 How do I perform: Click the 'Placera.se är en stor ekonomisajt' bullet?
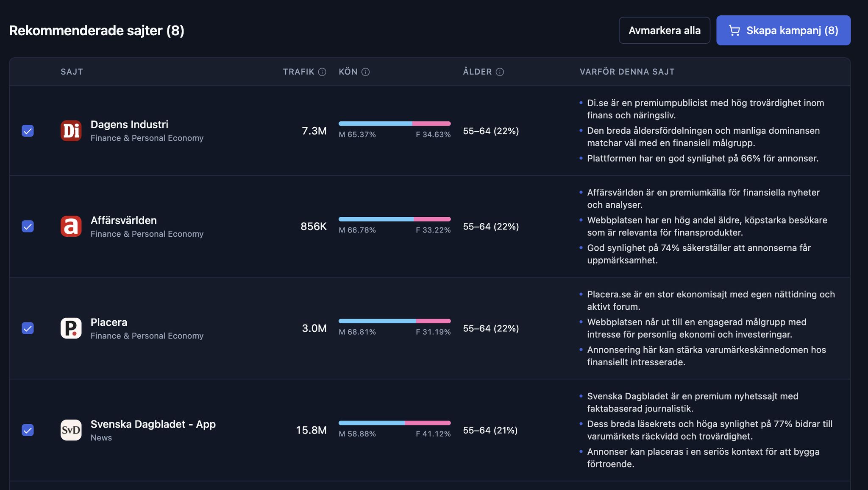(711, 300)
